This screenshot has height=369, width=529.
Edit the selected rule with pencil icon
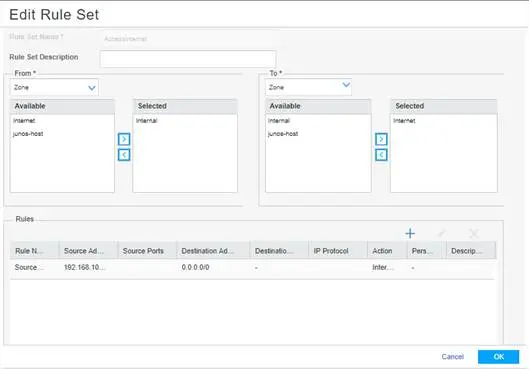pos(442,233)
